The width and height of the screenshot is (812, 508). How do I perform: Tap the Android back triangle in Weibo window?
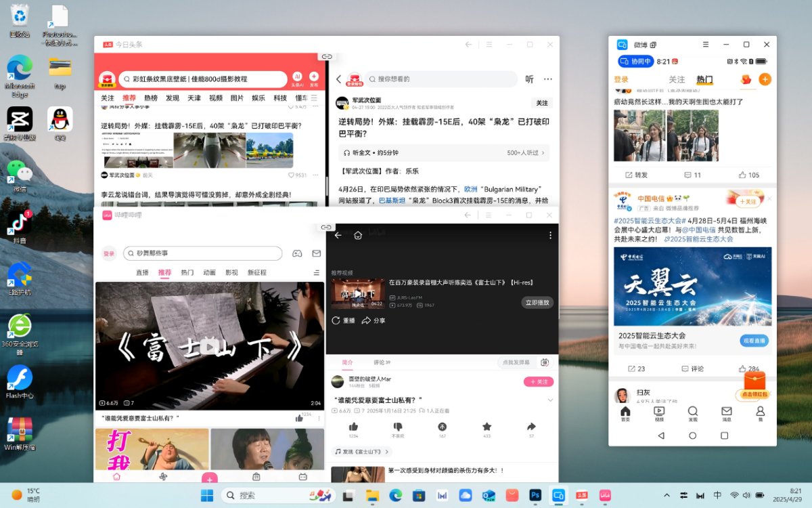point(661,436)
